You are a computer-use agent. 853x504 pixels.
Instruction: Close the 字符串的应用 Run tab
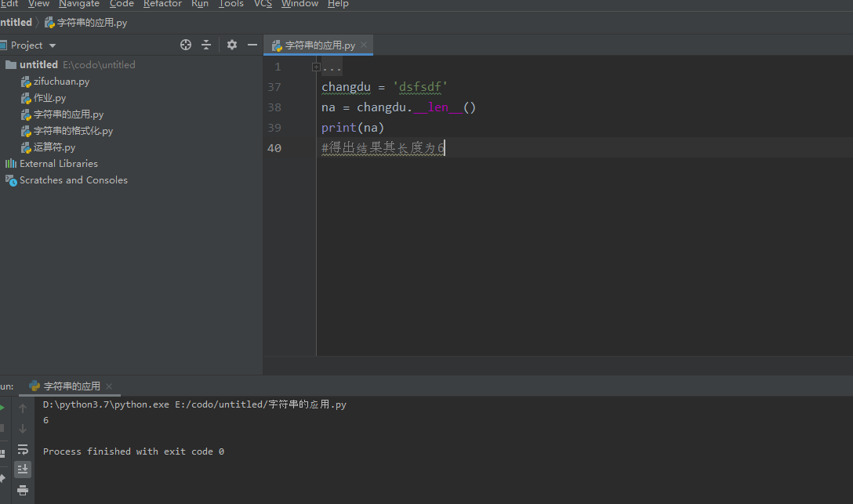point(109,386)
